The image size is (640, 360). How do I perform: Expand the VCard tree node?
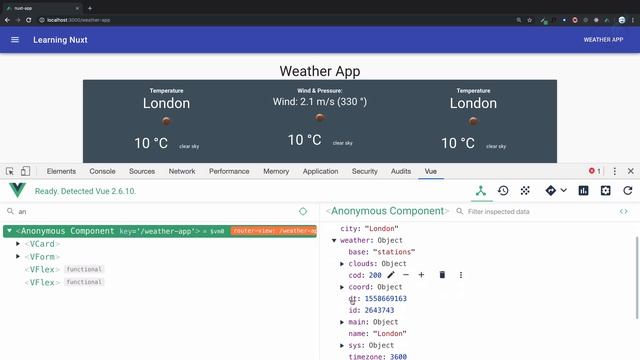tap(18, 244)
